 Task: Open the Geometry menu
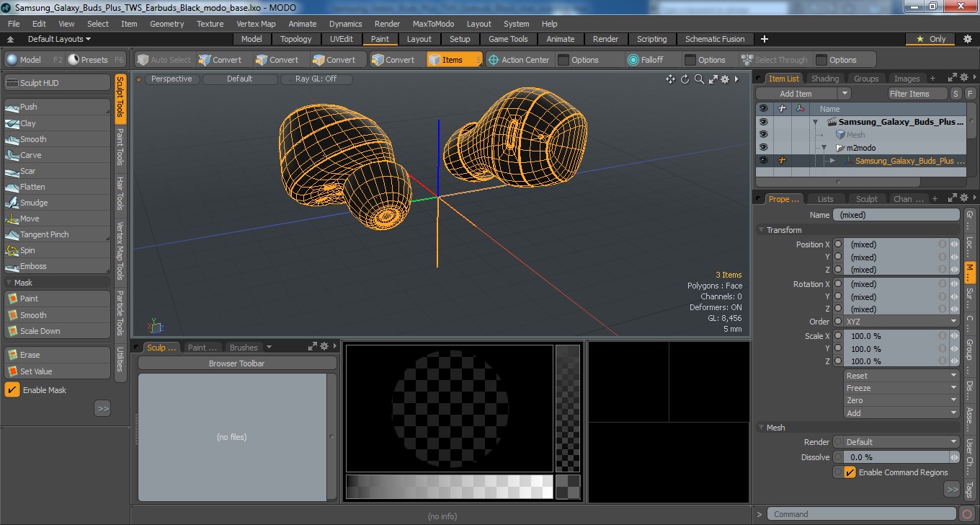pyautogui.click(x=167, y=24)
